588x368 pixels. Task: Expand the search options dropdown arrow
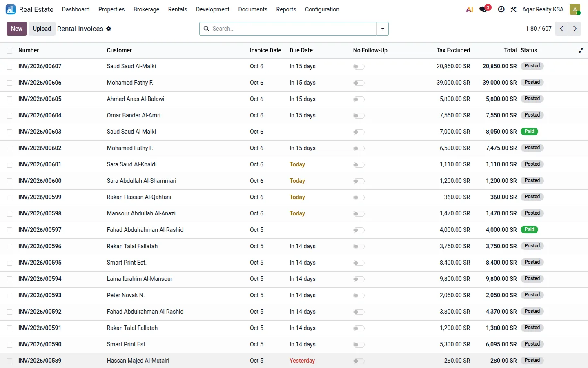pos(383,29)
